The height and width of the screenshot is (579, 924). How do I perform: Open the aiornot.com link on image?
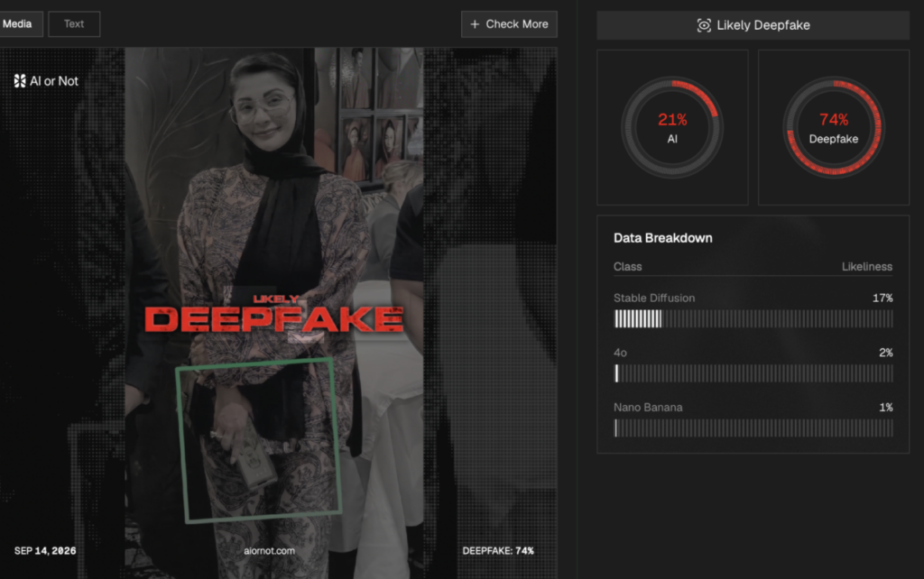click(x=269, y=551)
